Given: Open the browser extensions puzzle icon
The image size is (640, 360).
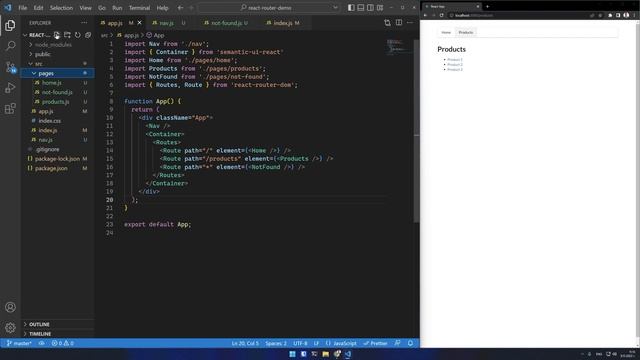Looking at the screenshot, I should [610, 15].
